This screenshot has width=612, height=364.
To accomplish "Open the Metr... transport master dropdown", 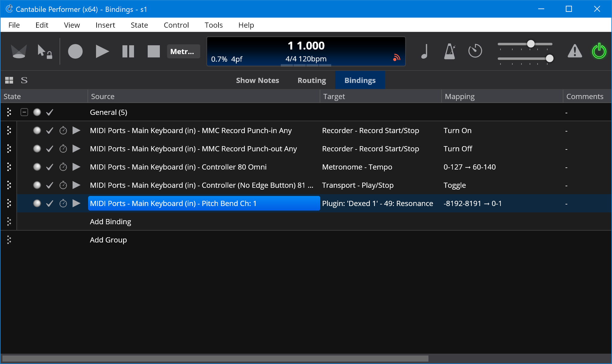I will pyautogui.click(x=183, y=51).
